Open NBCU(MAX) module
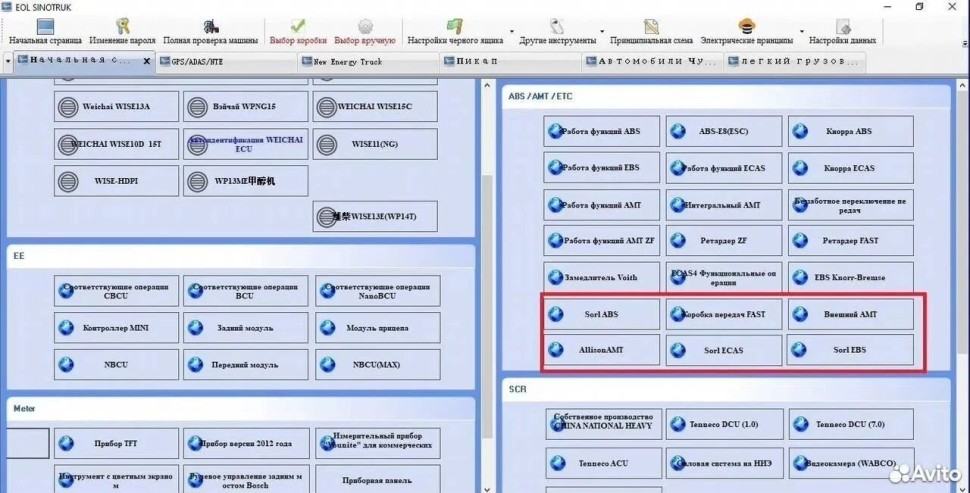 tap(378, 365)
